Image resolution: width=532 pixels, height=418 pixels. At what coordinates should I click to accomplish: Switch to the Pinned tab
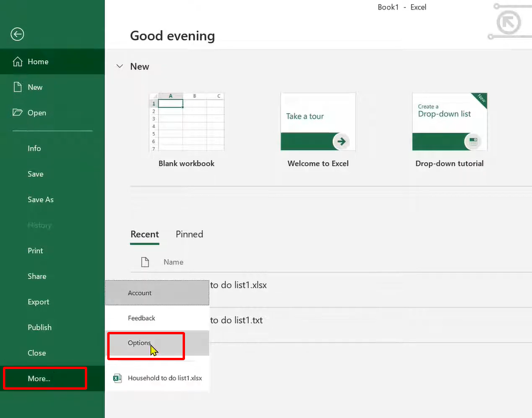(x=189, y=234)
